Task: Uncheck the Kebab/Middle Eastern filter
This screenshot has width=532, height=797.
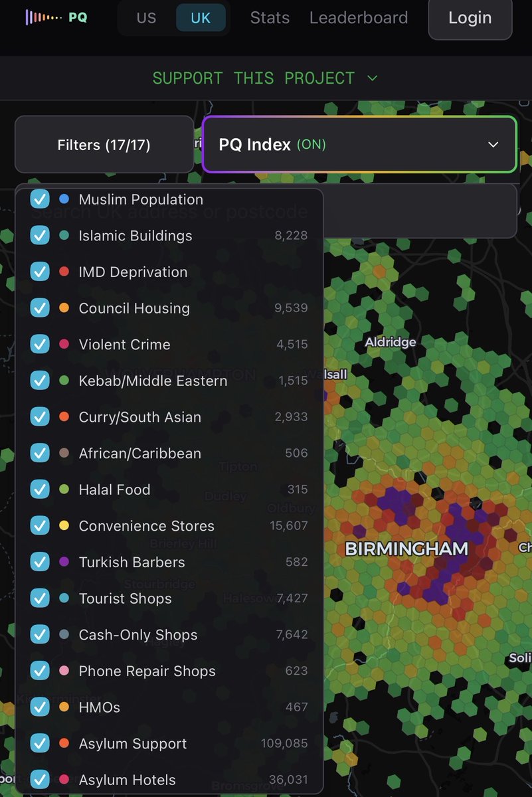Action: pyautogui.click(x=40, y=381)
